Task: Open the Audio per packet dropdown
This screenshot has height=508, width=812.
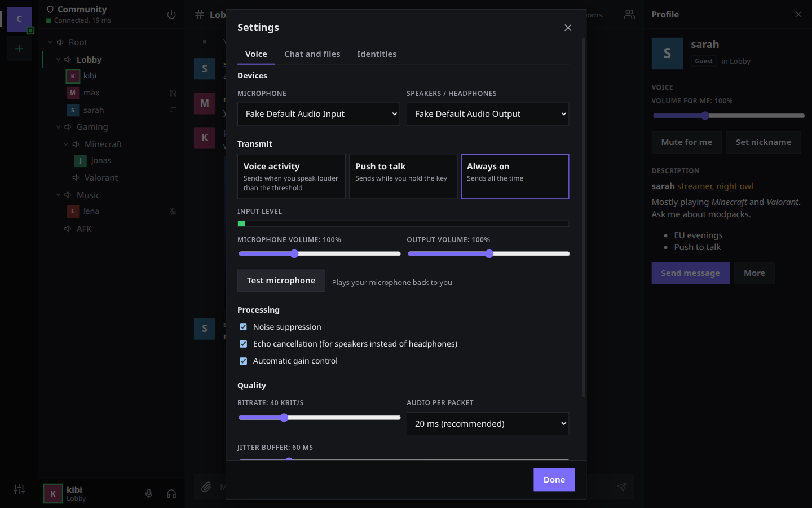Action: [488, 424]
